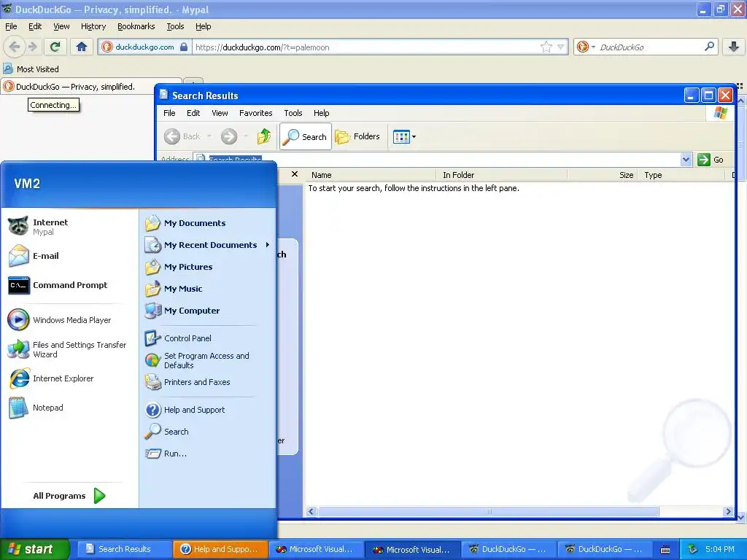The image size is (747, 560).
Task: Click site identity duckduckgo.com button
Action: pos(145,47)
